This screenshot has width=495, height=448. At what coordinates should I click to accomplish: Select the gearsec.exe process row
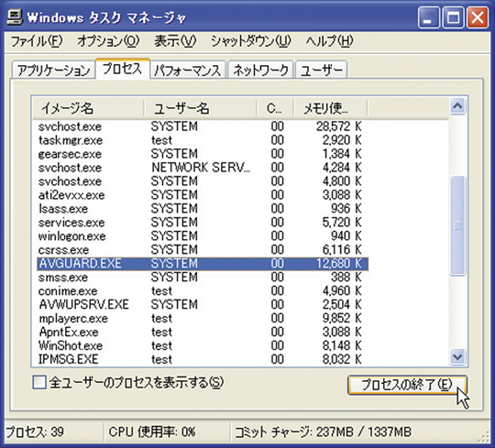203,154
